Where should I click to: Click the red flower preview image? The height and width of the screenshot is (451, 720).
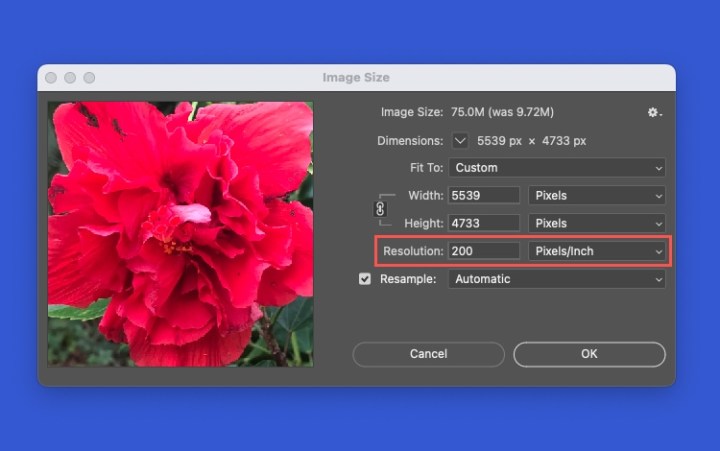coord(180,233)
